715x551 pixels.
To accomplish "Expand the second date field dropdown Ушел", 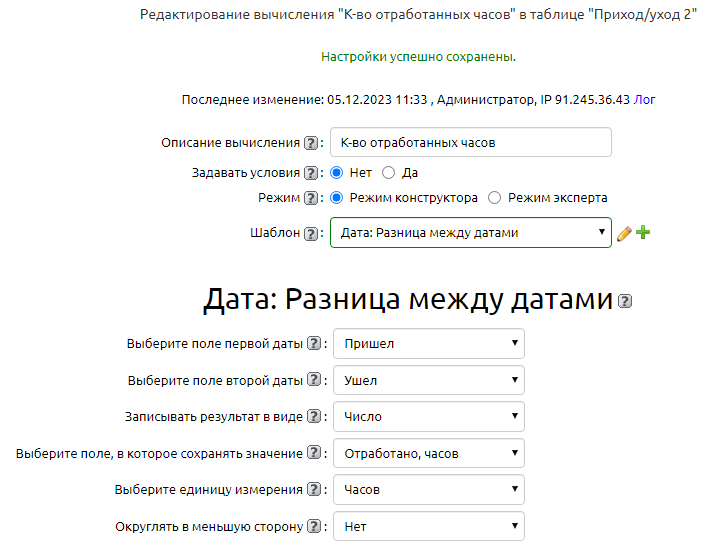I will [x=428, y=380].
